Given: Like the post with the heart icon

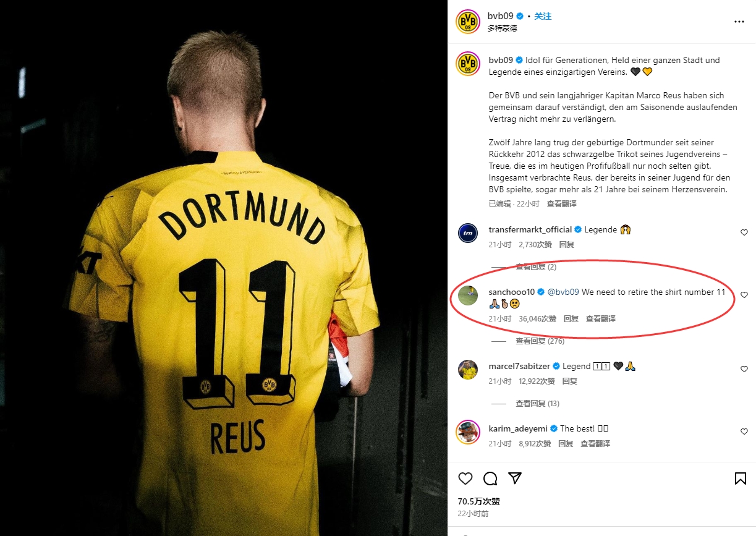Looking at the screenshot, I should pos(465,479).
